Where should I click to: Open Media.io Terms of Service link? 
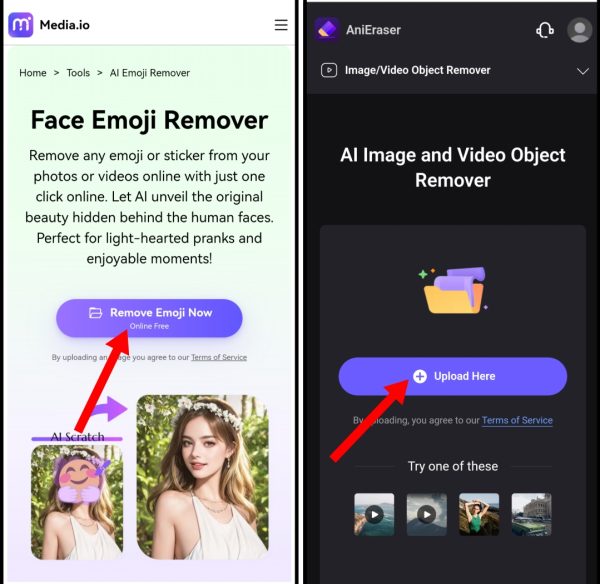pos(219,357)
